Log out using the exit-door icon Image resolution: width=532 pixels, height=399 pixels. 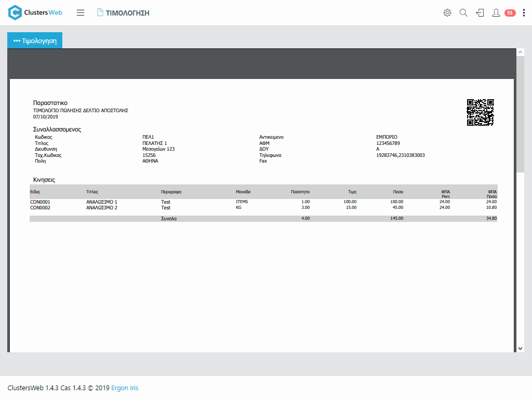click(480, 13)
